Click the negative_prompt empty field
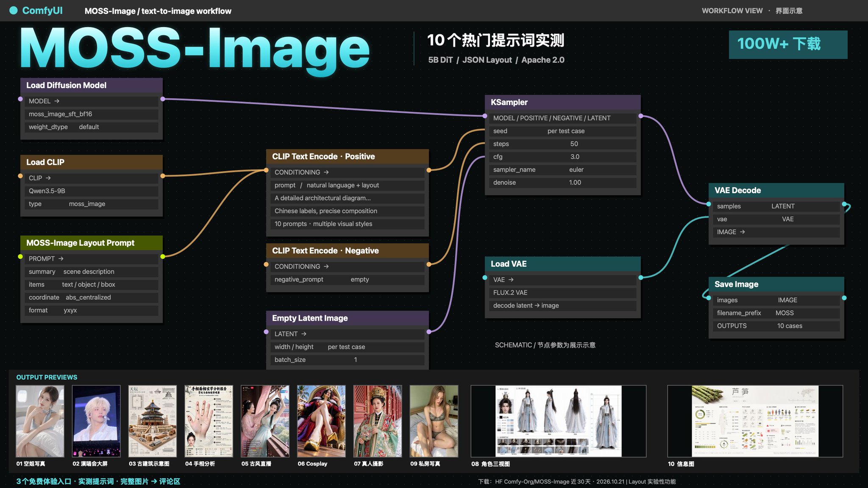Image resolution: width=868 pixels, height=488 pixels. 348,280
